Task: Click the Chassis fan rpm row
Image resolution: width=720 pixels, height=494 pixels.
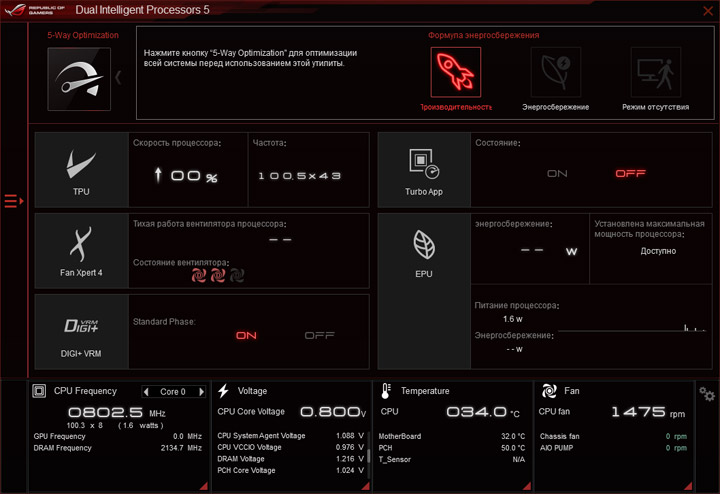Action: tap(613, 436)
